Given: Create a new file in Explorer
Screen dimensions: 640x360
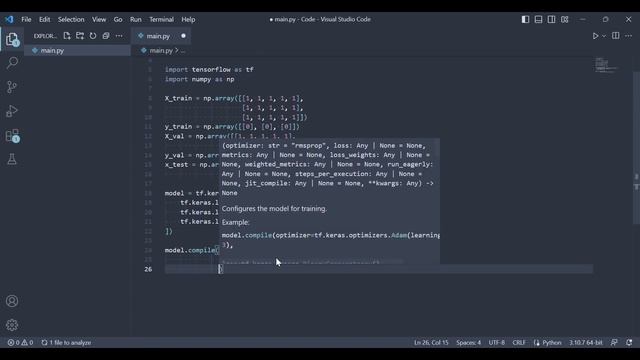Looking at the screenshot, I should pos(67,36).
